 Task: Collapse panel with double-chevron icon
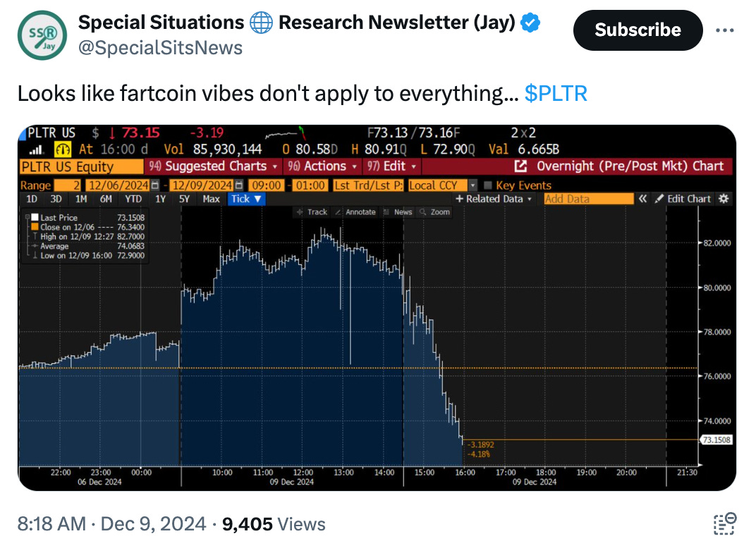point(642,199)
